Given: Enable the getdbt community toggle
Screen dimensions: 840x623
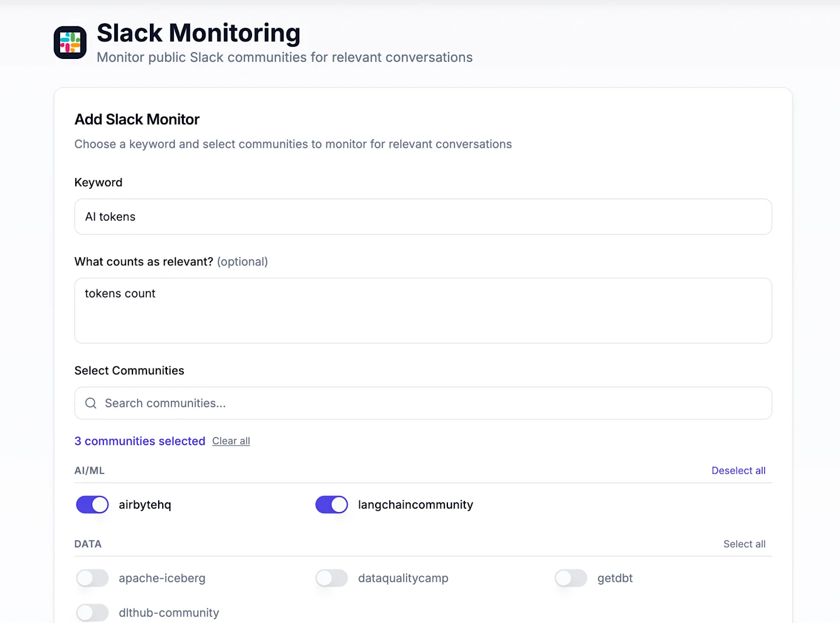Looking at the screenshot, I should tap(570, 578).
